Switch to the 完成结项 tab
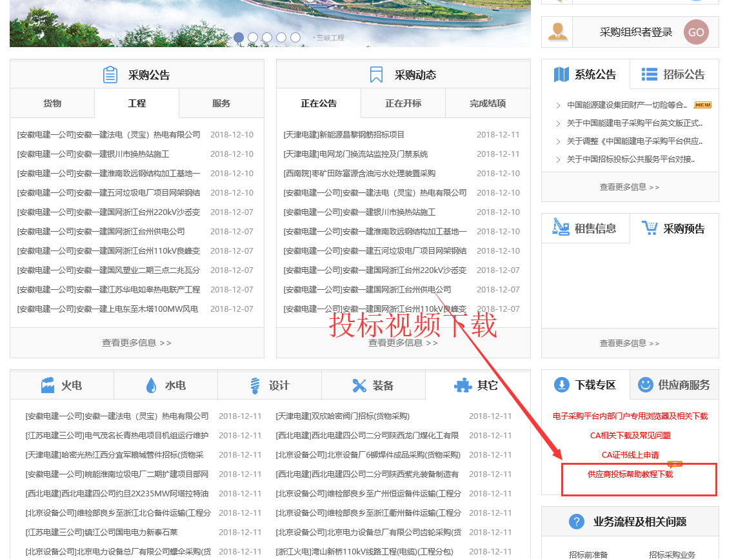This screenshot has height=559, width=756. [x=488, y=103]
